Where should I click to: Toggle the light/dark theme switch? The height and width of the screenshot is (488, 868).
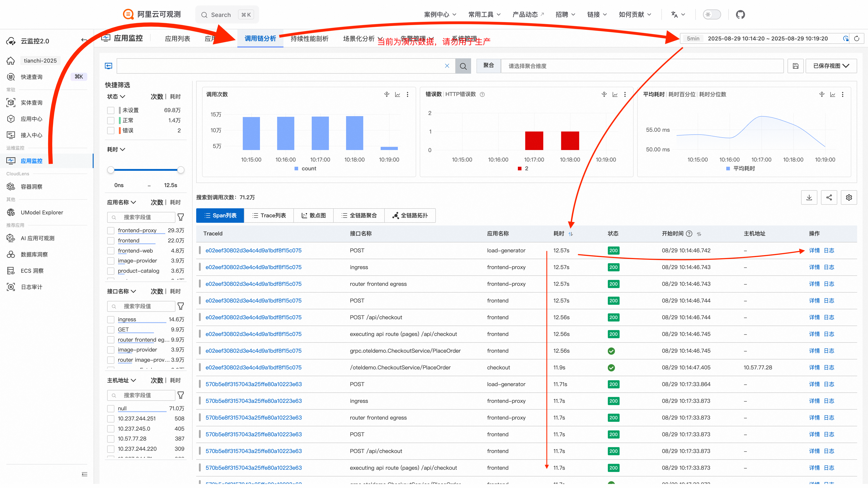712,14
